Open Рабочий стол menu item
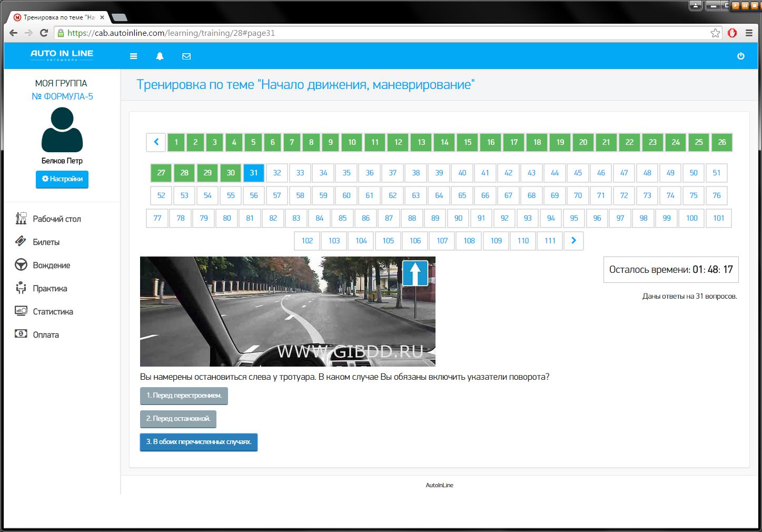Image resolution: width=762 pixels, height=532 pixels. (x=57, y=219)
